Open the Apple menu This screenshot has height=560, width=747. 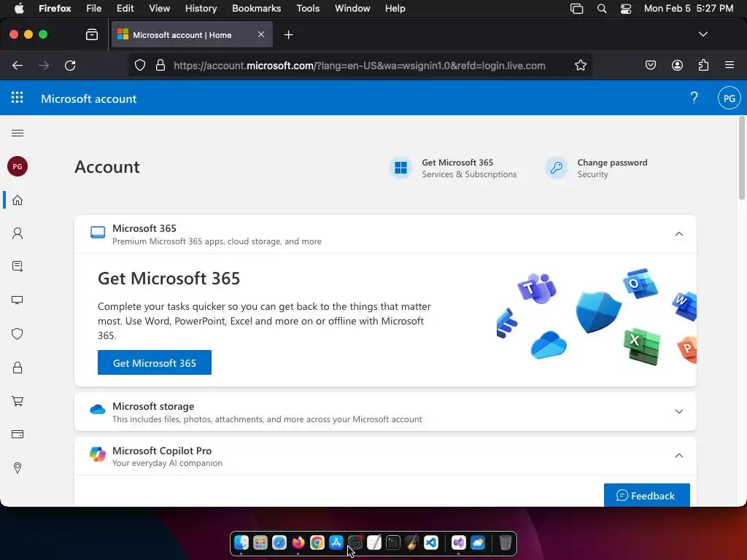point(18,8)
